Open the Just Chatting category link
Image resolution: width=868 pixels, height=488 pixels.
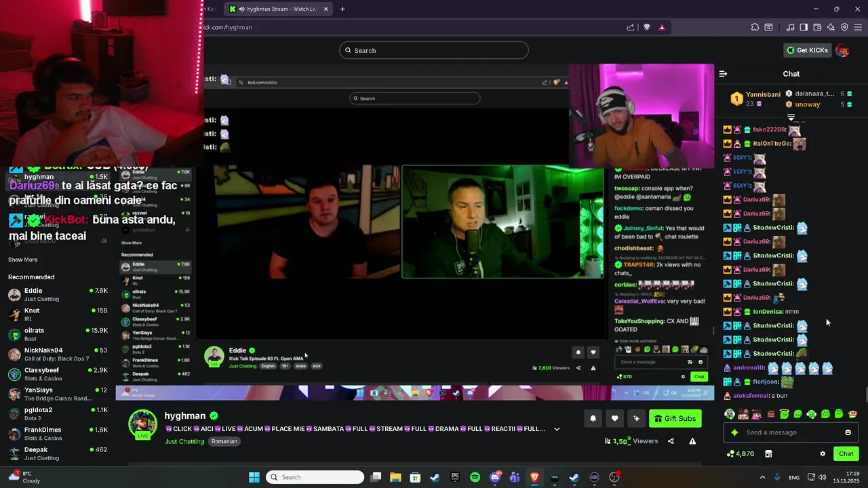[x=184, y=441]
